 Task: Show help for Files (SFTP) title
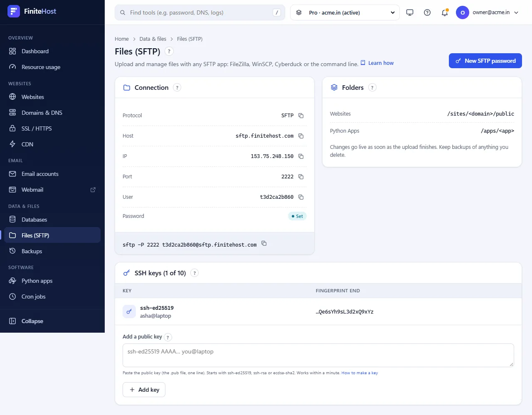[169, 51]
